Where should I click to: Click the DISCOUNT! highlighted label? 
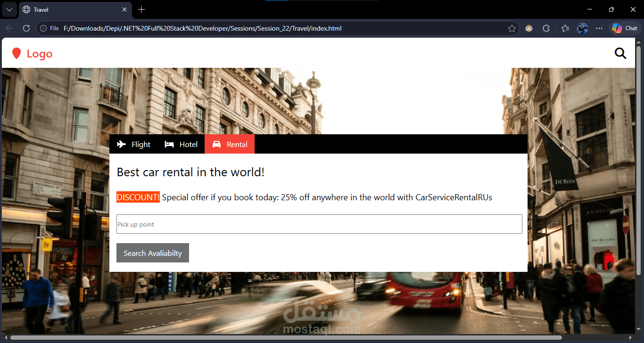click(138, 197)
